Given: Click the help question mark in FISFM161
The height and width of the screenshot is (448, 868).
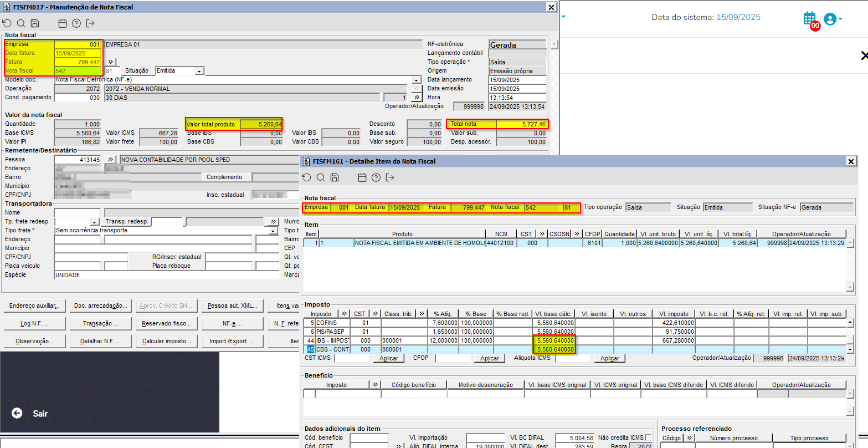Looking at the screenshot, I should 376,177.
